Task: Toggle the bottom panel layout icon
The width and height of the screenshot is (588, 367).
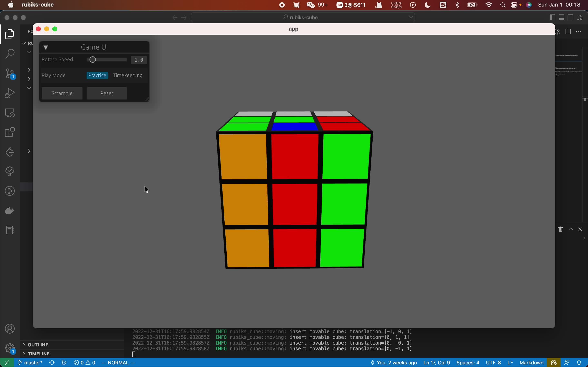Action: pos(561,18)
